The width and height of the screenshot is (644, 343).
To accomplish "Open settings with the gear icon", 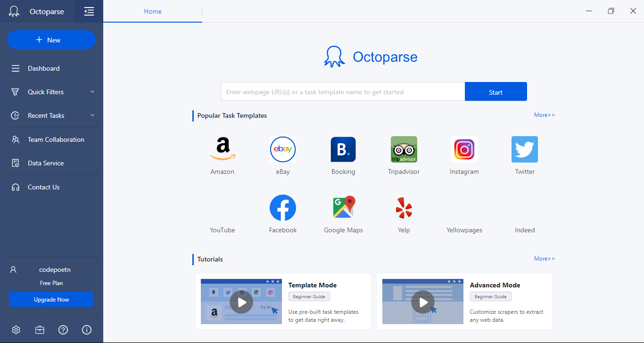I will pyautogui.click(x=16, y=330).
